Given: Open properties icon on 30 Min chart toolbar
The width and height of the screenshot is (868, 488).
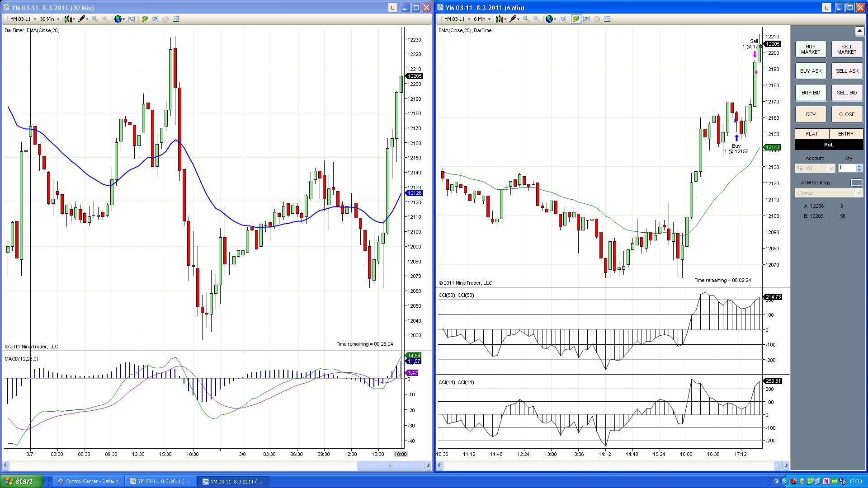Looking at the screenshot, I should 176,19.
